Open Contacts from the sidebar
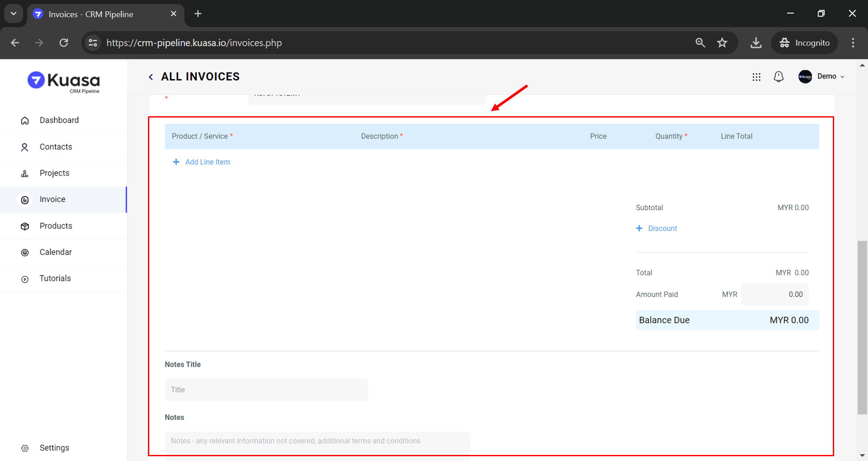This screenshot has width=868, height=461. (56, 147)
